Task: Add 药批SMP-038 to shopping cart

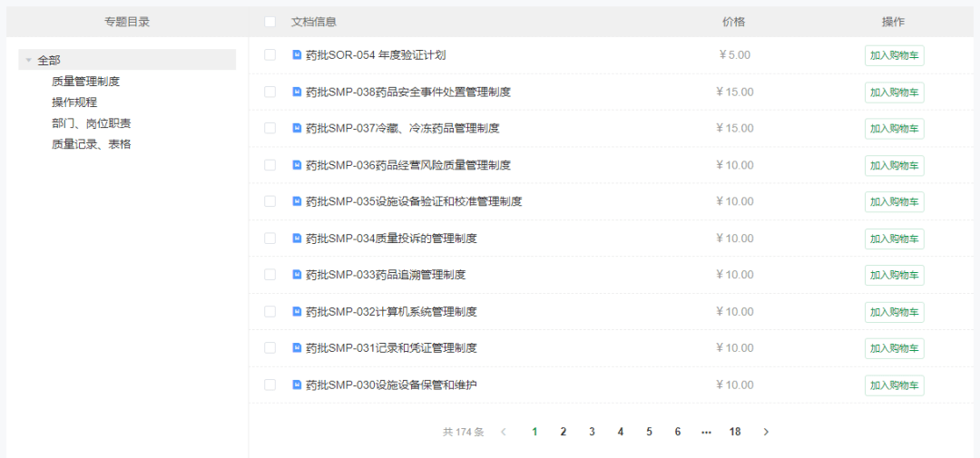Action: point(895,93)
